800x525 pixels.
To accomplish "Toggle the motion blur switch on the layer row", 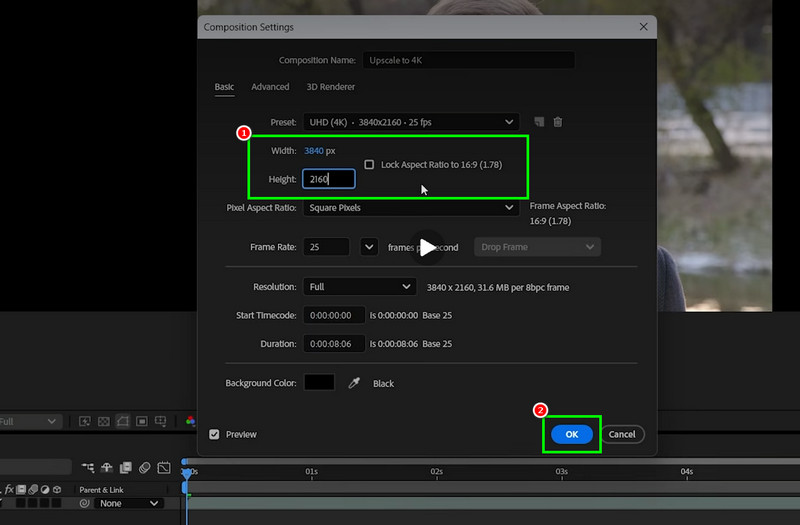I will 33,503.
